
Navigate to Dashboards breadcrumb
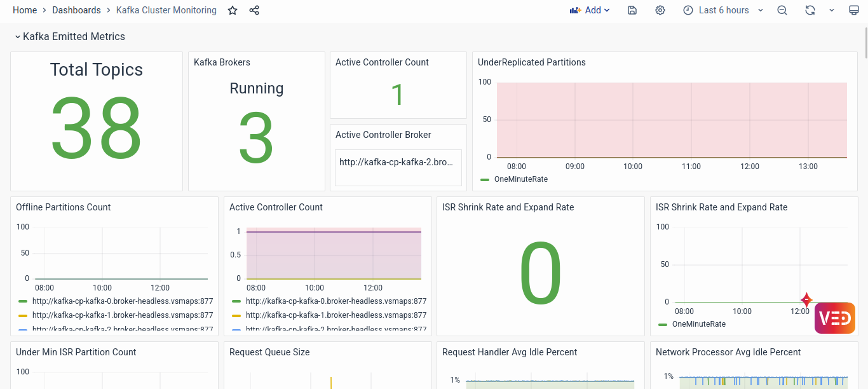(76, 10)
